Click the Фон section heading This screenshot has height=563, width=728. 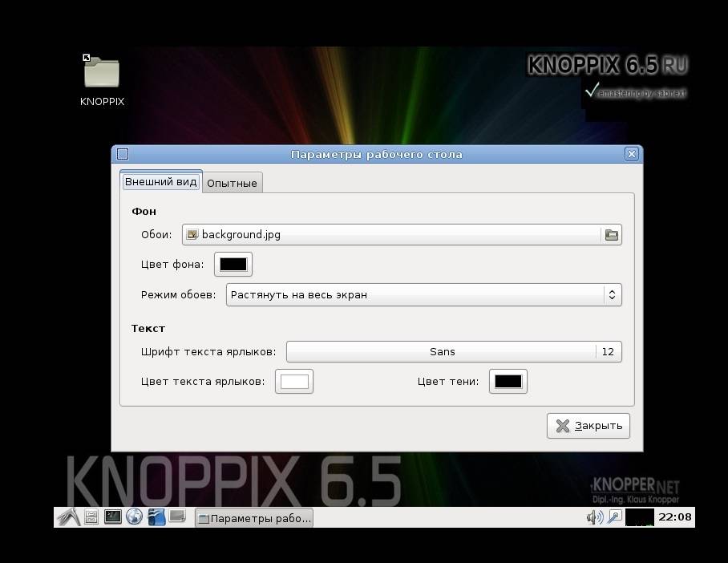[x=144, y=212]
